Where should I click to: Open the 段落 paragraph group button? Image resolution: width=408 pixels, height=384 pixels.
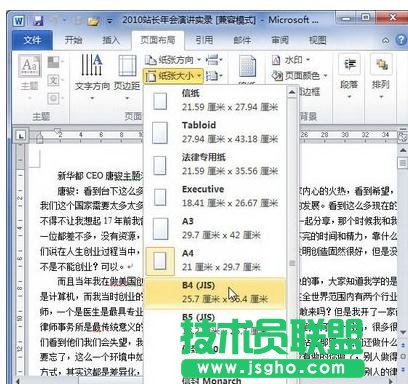[x=349, y=77]
